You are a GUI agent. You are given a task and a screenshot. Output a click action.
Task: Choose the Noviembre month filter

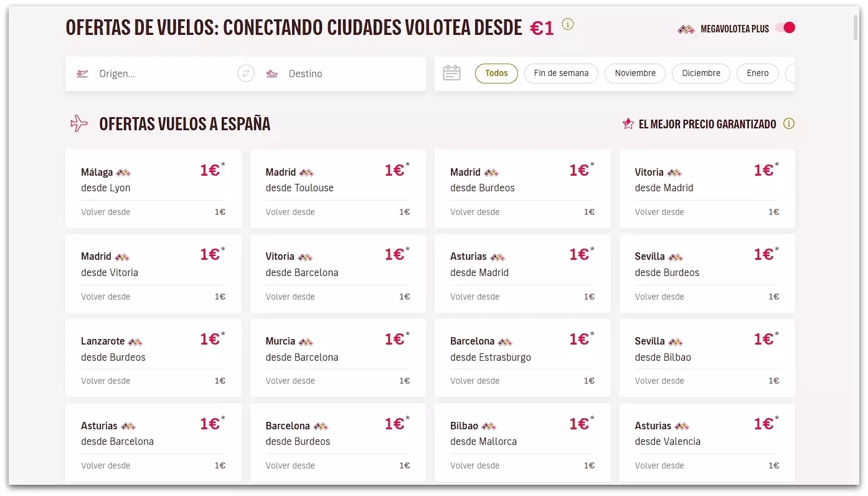pos(635,73)
